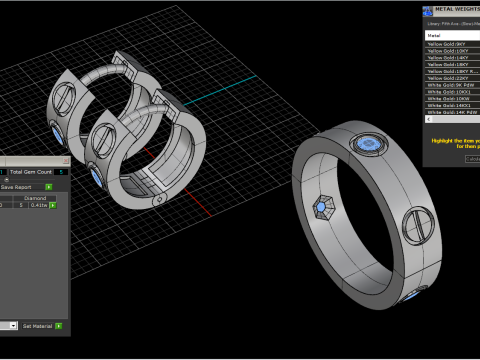Select Yellow Gold:18KY in metal list
The image size is (480, 360).
pos(452,65)
